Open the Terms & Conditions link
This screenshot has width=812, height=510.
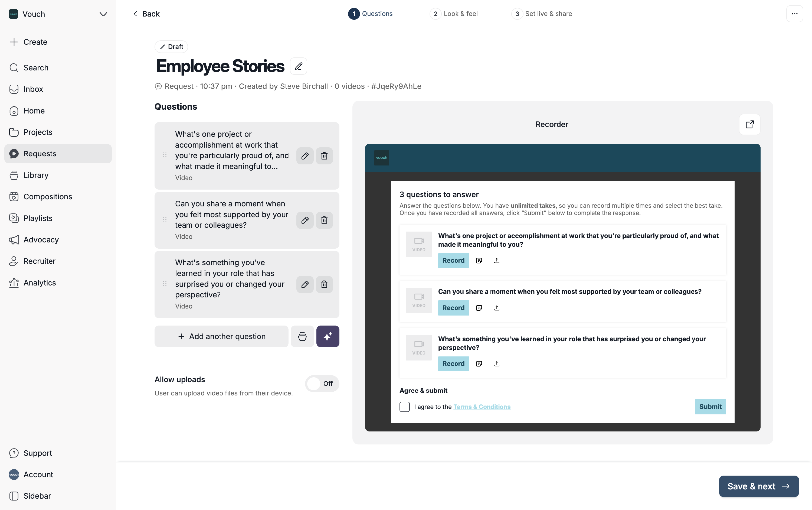(481, 407)
